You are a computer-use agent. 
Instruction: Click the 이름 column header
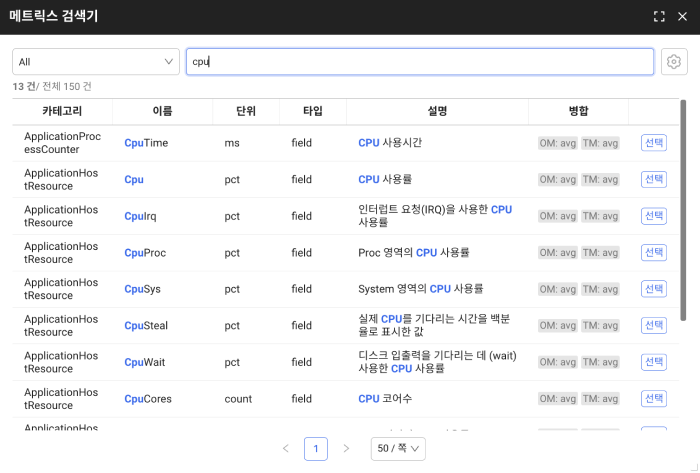162,111
